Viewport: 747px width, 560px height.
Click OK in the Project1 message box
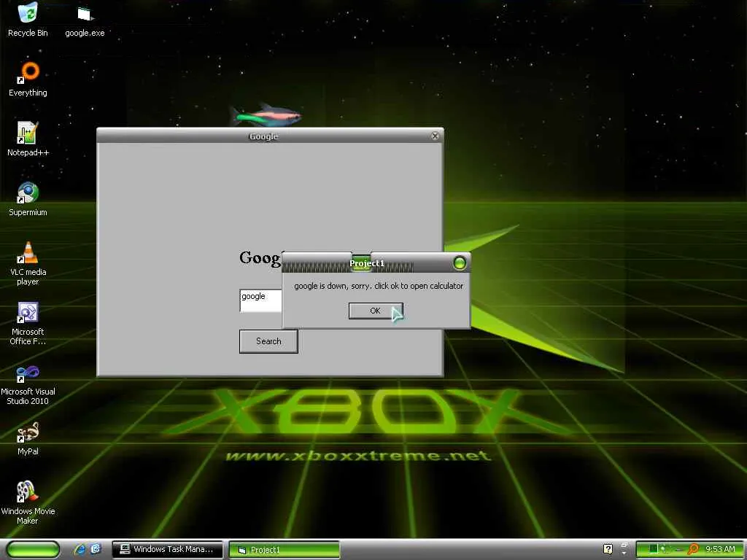[376, 311]
